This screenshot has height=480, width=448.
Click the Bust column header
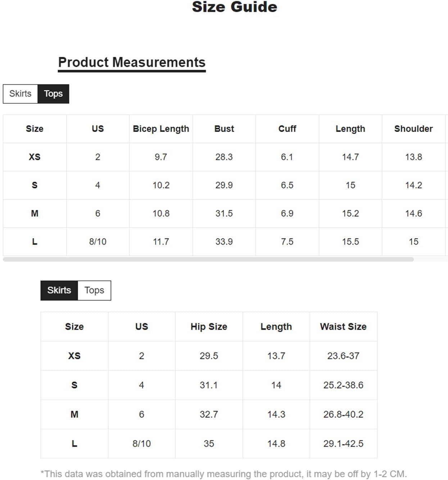(x=224, y=129)
